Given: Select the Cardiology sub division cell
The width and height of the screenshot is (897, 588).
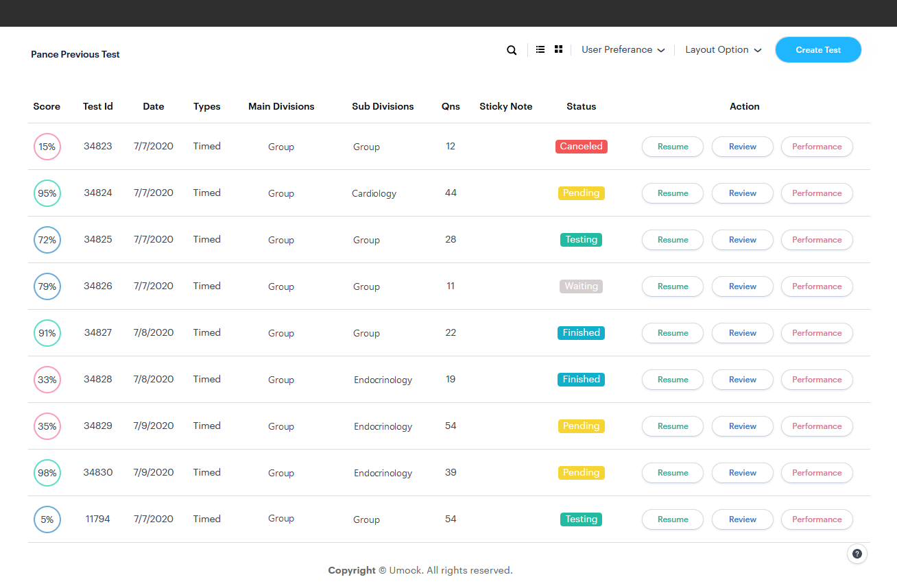Looking at the screenshot, I should click(374, 193).
